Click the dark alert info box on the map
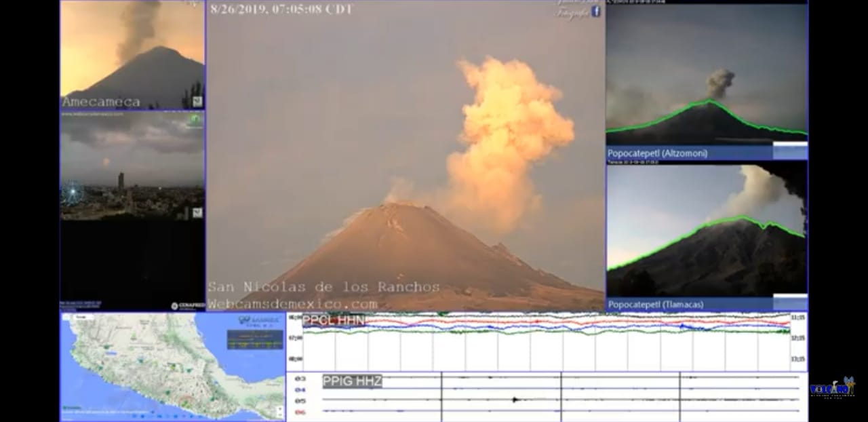 coord(255,339)
